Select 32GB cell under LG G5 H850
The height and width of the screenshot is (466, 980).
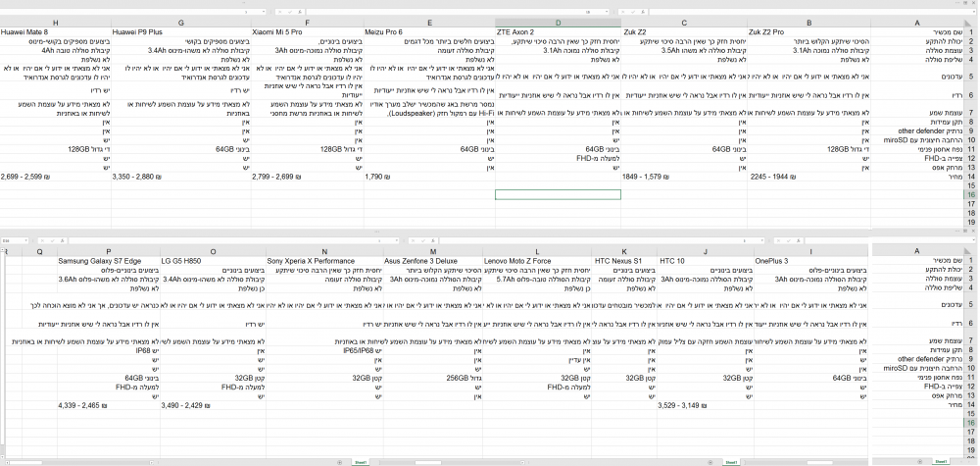coord(213,378)
